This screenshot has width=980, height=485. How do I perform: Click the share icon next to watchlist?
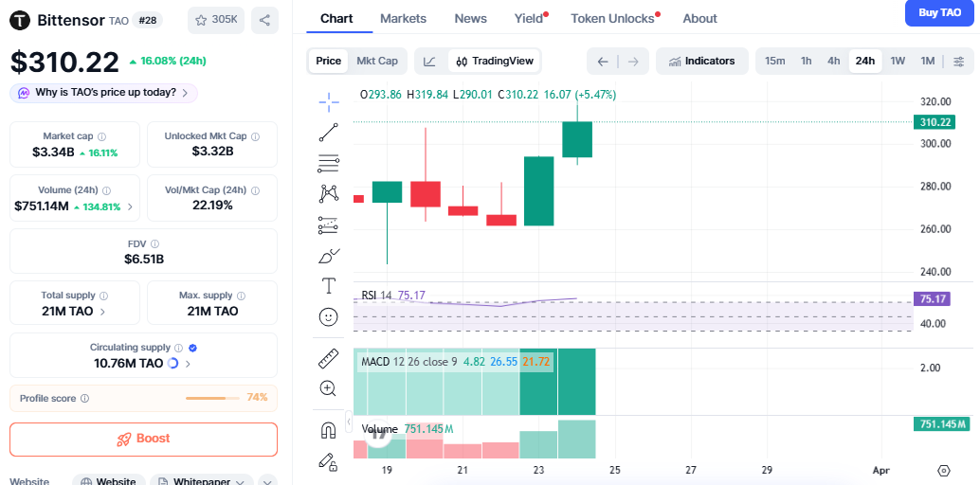coord(265,19)
